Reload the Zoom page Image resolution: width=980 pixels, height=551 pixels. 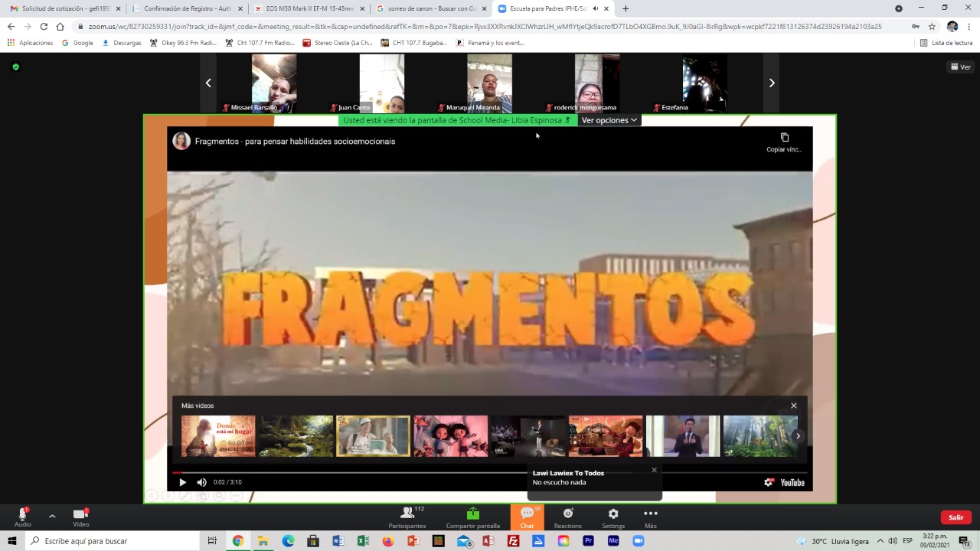pyautogui.click(x=44, y=26)
